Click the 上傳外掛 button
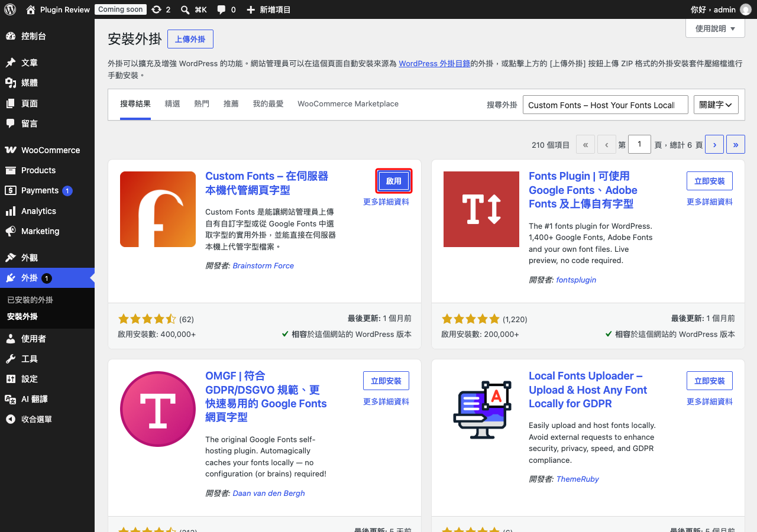This screenshot has width=757, height=532. (x=190, y=39)
